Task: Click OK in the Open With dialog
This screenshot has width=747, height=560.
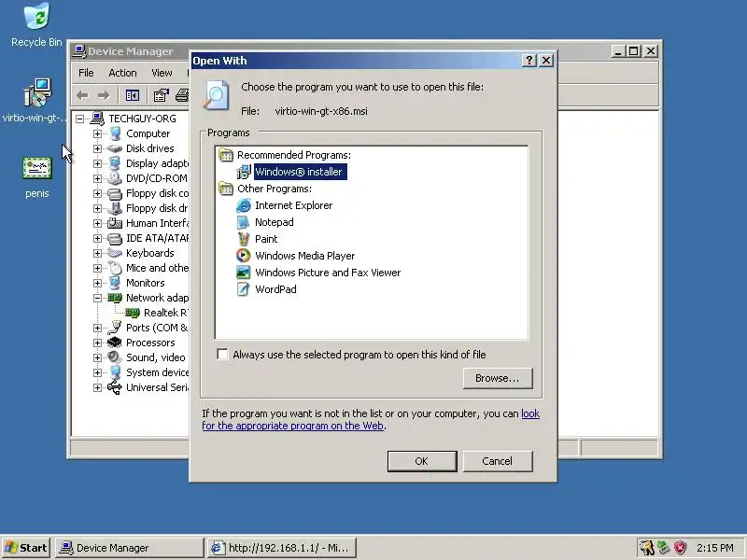Action: (x=422, y=461)
